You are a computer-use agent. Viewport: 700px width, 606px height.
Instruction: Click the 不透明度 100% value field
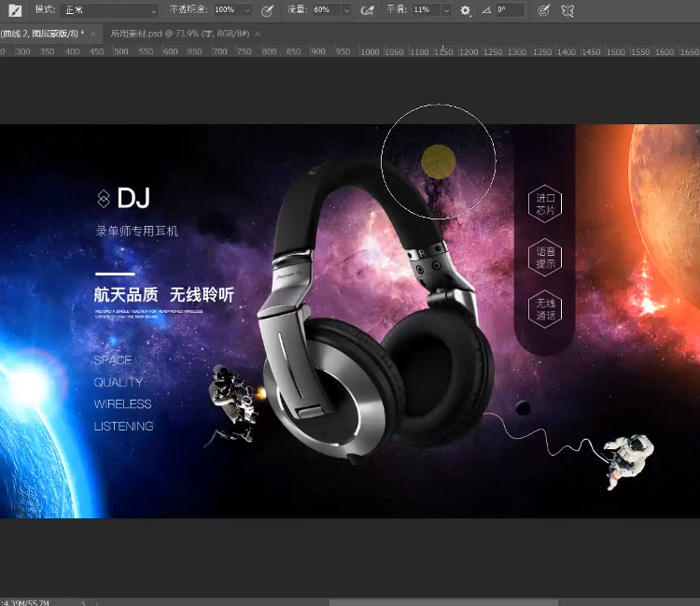click(227, 10)
